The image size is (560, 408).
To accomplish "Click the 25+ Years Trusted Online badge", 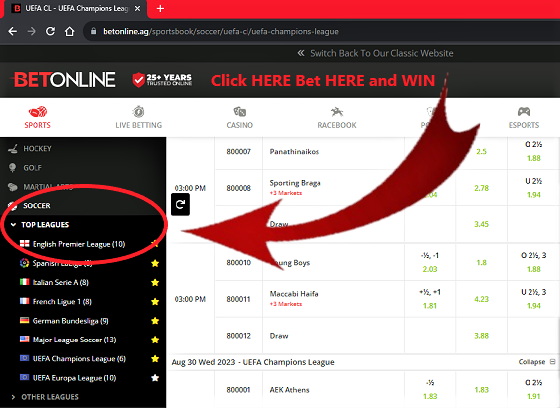I will pos(162,80).
